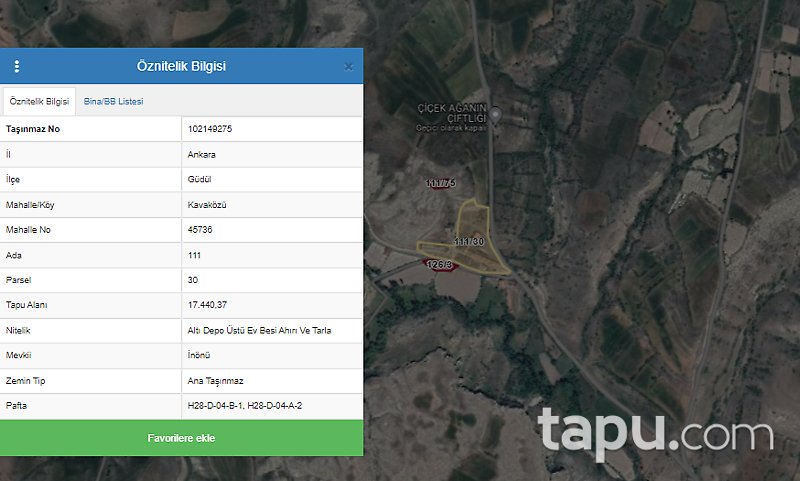Click the Çiçek Ağanın Çiftliği map pin
800x481 pixels.
click(x=495, y=115)
